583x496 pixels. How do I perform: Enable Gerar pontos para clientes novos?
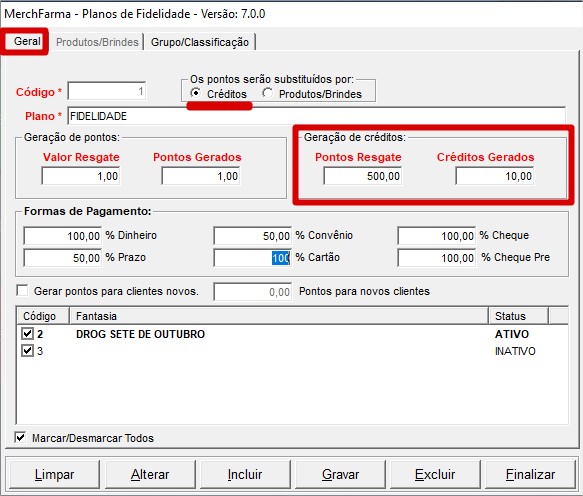[22, 290]
